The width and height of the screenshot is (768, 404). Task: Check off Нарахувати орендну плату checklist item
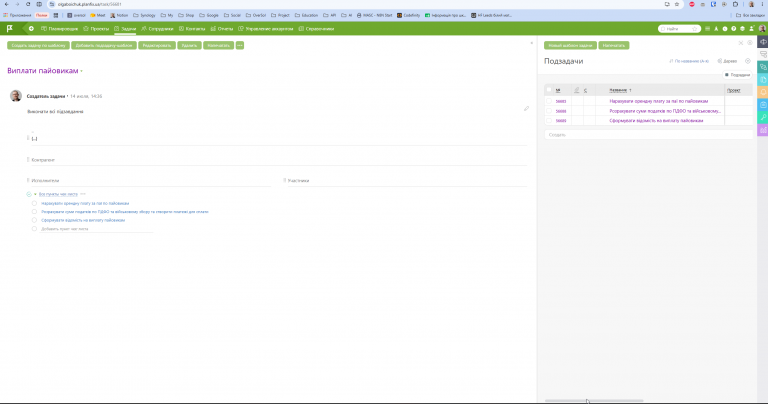click(x=34, y=203)
